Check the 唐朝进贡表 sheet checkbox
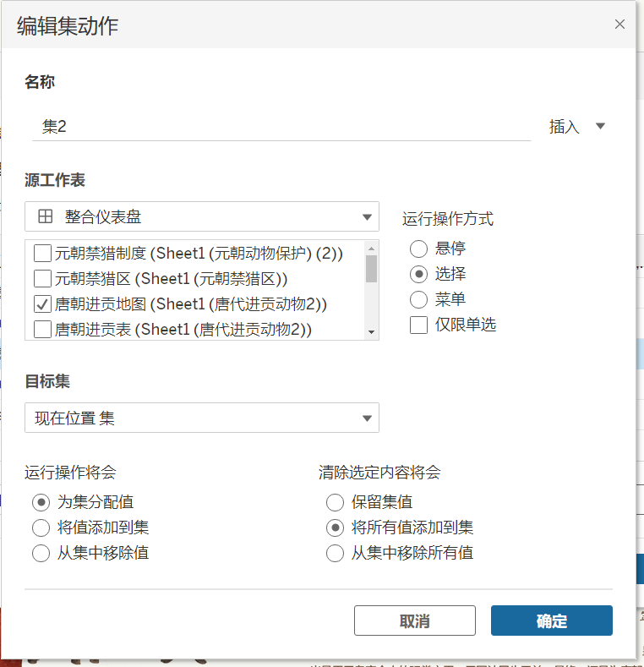 coord(42,329)
